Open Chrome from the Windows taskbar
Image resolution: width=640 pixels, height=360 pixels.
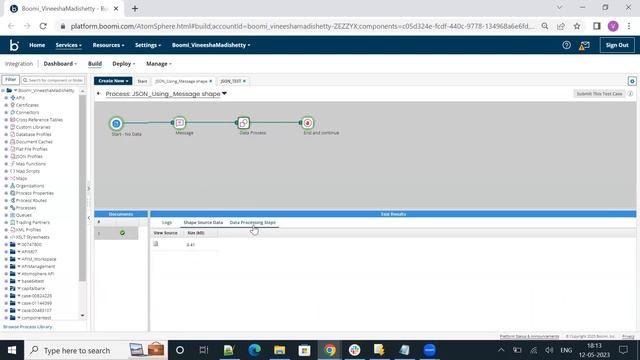(x=330, y=350)
